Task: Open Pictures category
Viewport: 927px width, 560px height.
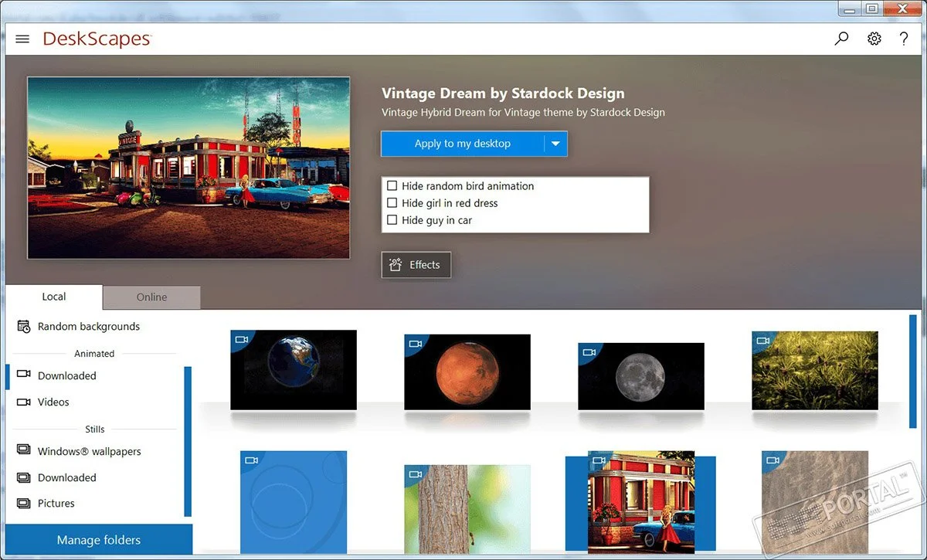Action: click(56, 504)
